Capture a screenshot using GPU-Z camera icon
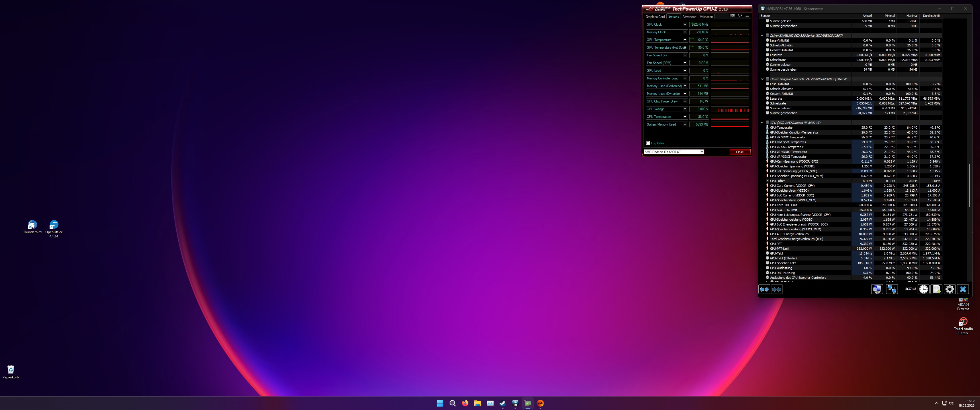Screen dimensions: 980x410 pyautogui.click(x=733, y=15)
